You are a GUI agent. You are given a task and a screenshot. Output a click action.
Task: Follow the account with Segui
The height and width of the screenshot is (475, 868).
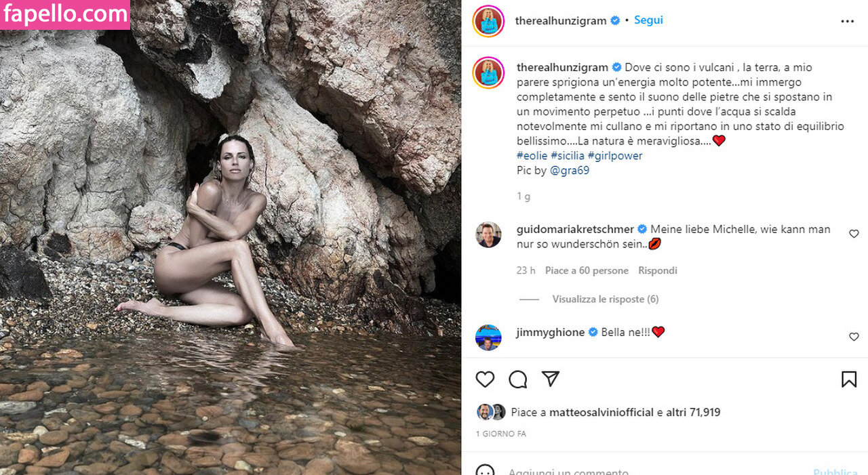[x=648, y=20]
